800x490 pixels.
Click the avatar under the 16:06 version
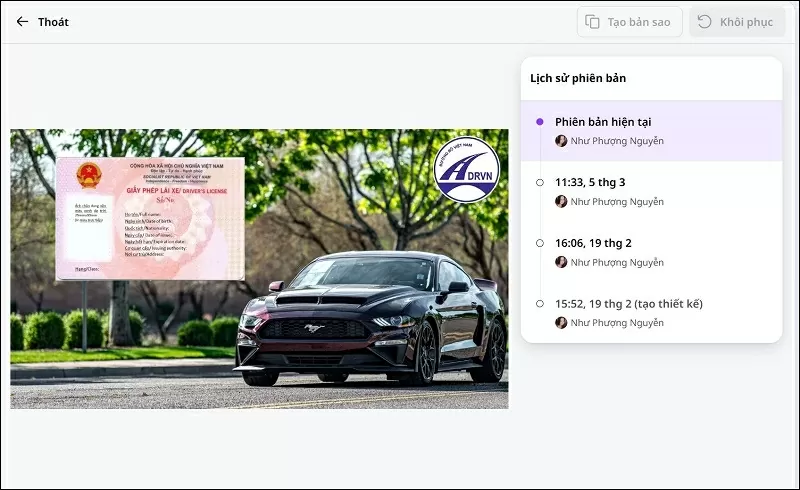click(561, 262)
